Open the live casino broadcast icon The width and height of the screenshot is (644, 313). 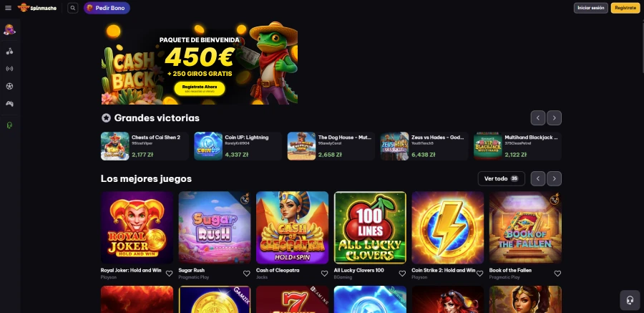click(9, 69)
